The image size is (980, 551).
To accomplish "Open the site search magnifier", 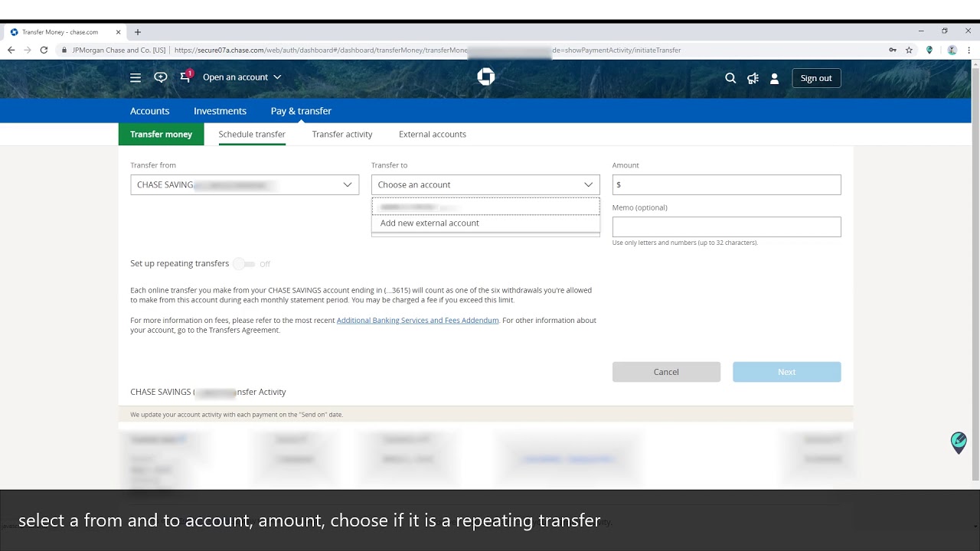I will 730,78.
